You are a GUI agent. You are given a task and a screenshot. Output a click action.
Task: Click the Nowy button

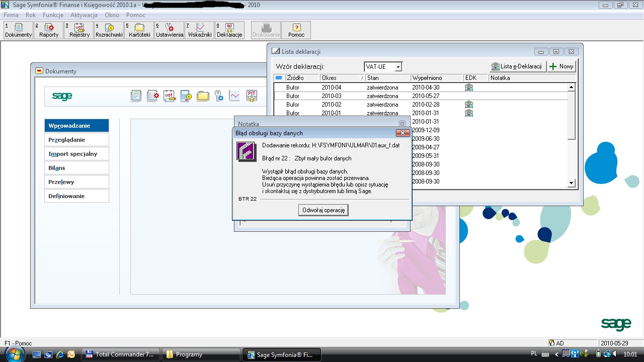pos(561,66)
